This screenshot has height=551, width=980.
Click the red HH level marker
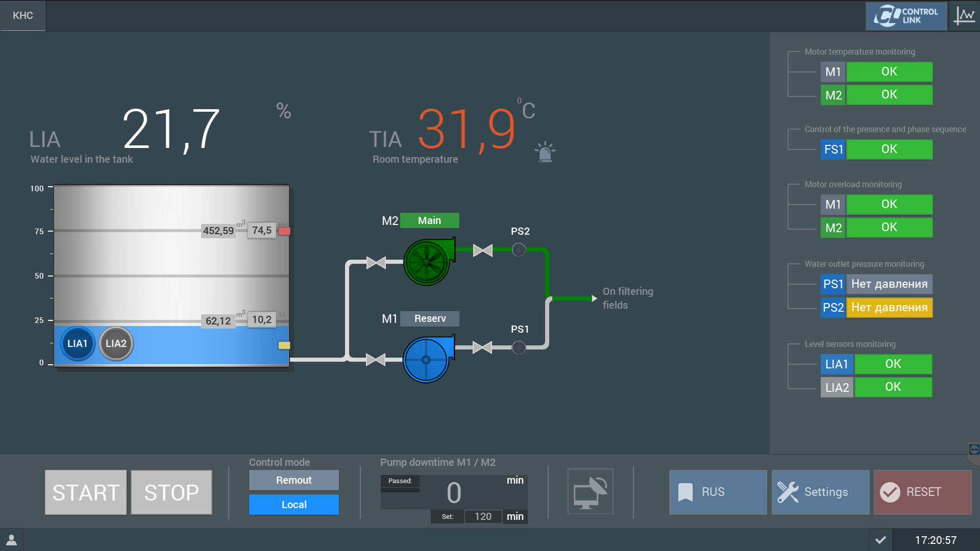[x=284, y=231]
